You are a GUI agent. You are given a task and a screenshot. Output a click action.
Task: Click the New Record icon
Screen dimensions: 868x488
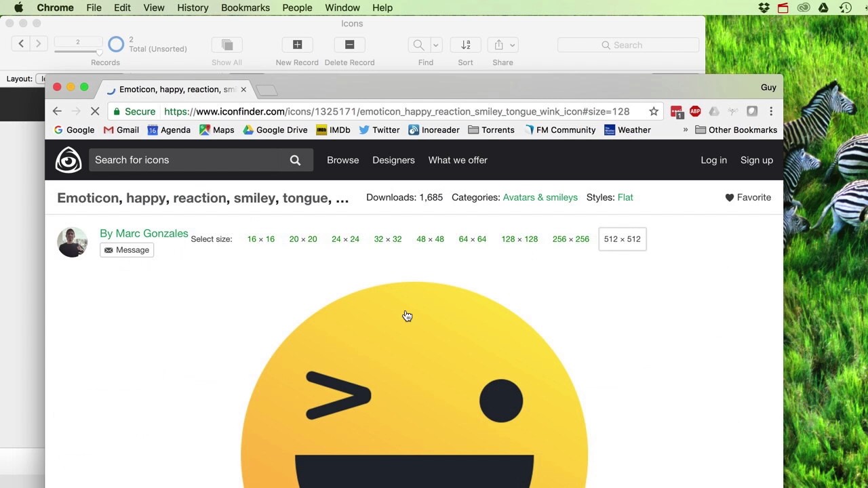click(x=297, y=45)
